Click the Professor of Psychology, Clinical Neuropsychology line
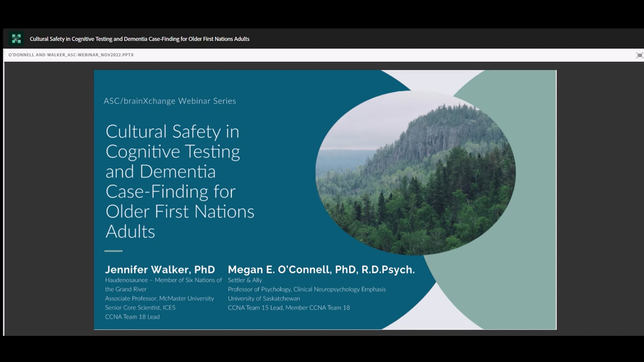Image resolution: width=644 pixels, height=362 pixels. pos(307,289)
